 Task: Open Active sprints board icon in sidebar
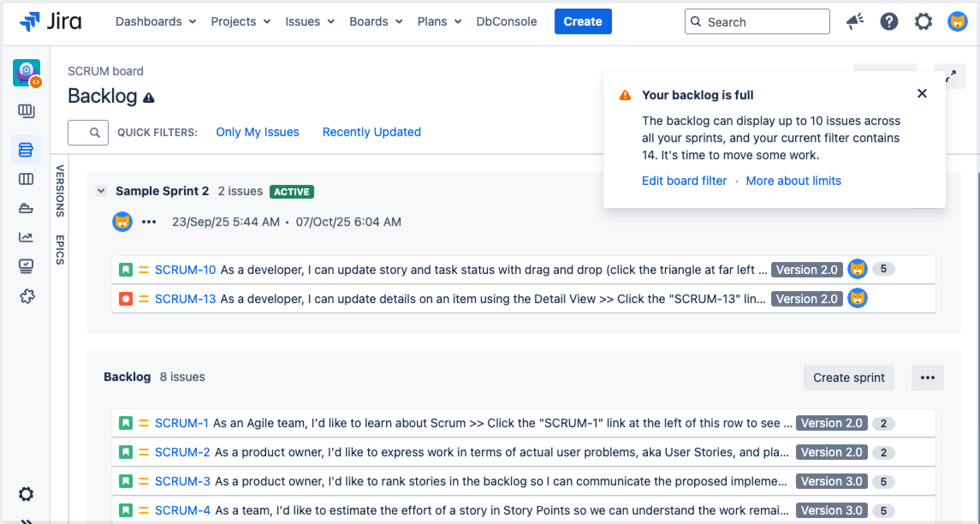point(26,179)
